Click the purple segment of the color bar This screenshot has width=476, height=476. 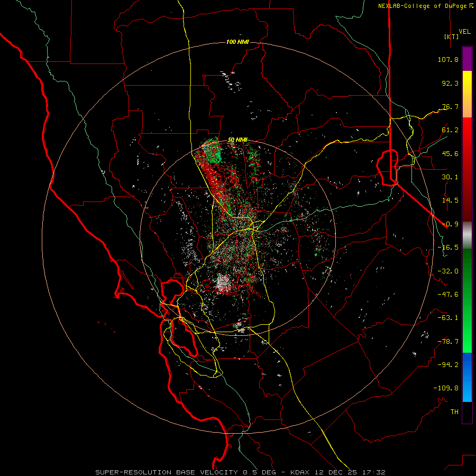pos(467,59)
